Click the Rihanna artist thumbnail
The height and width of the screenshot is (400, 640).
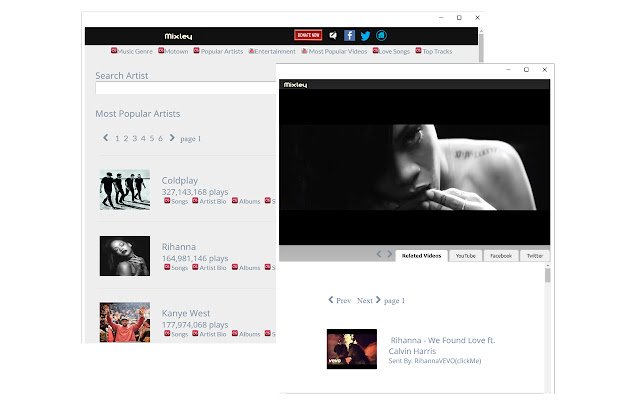coord(125,256)
